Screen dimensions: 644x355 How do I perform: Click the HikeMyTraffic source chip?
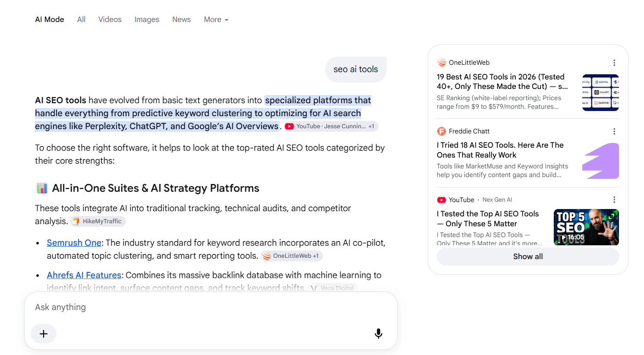98,221
